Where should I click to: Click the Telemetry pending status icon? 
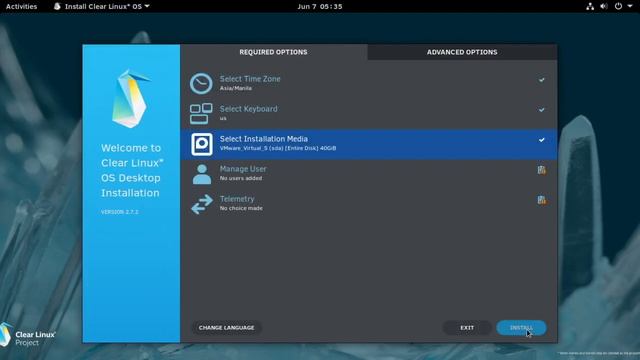coord(542,200)
